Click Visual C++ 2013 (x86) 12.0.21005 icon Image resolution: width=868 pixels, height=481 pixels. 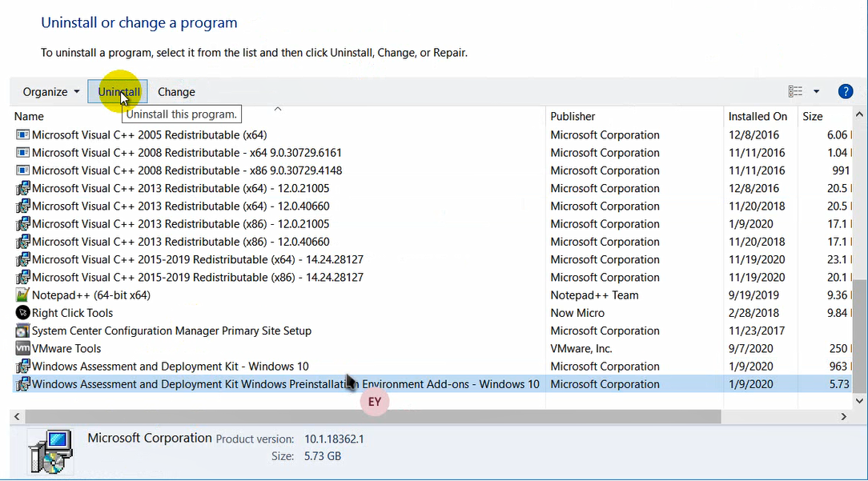click(x=22, y=223)
